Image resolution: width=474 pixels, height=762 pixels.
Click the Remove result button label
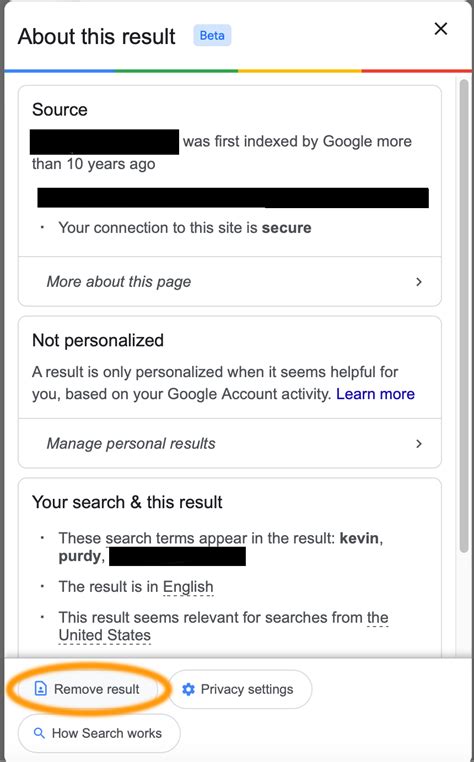click(97, 689)
